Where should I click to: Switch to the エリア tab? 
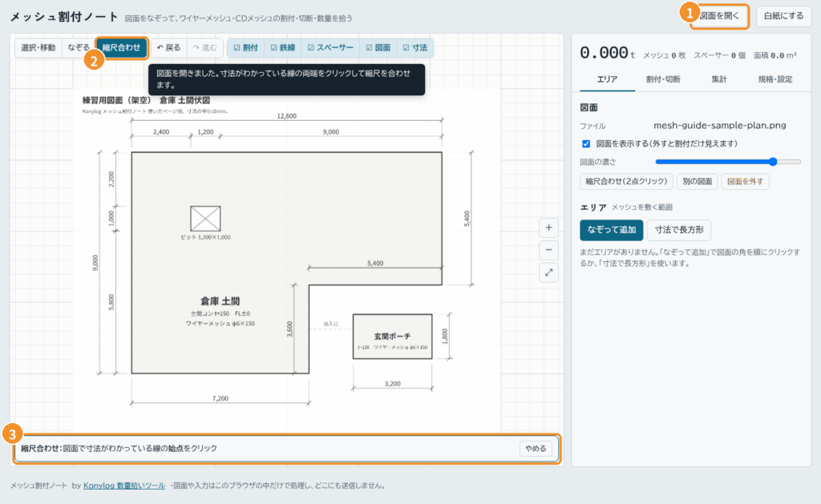point(608,79)
